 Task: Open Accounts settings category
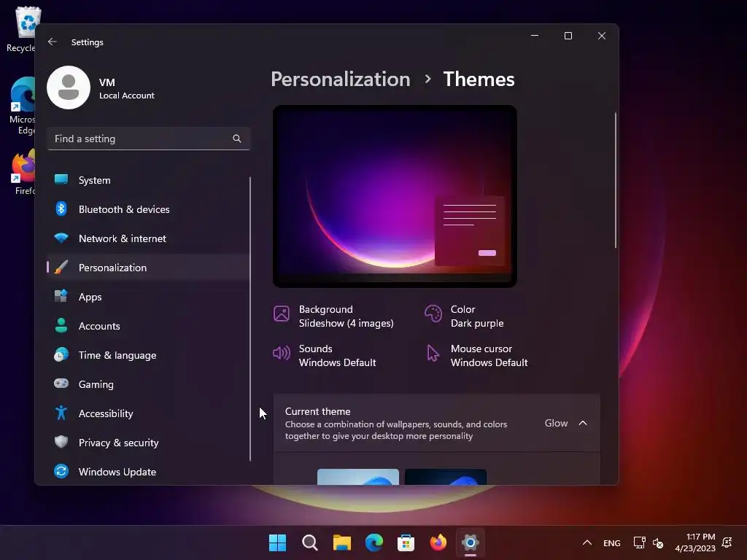(147, 326)
